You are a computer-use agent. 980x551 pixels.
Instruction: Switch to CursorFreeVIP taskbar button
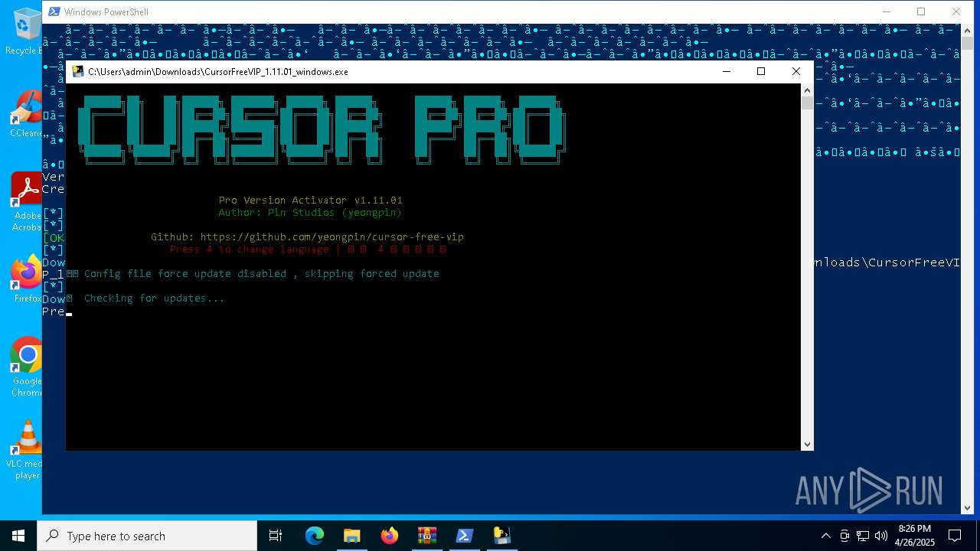(x=502, y=536)
